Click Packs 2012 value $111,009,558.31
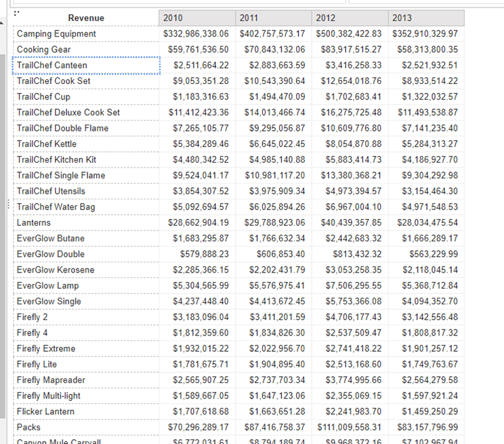Image resolution: width=504 pixels, height=444 pixels. [x=350, y=428]
